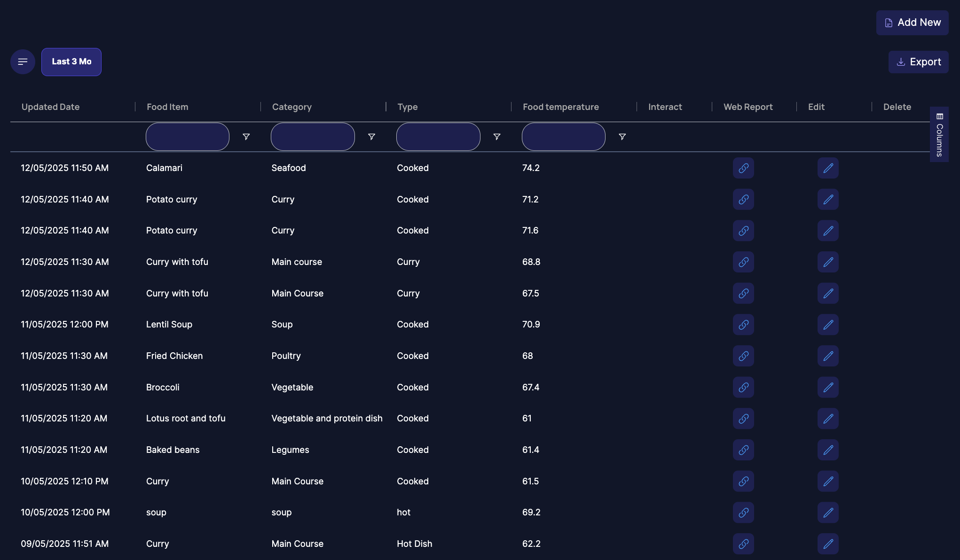Click the filter lines menu icon

(23, 62)
